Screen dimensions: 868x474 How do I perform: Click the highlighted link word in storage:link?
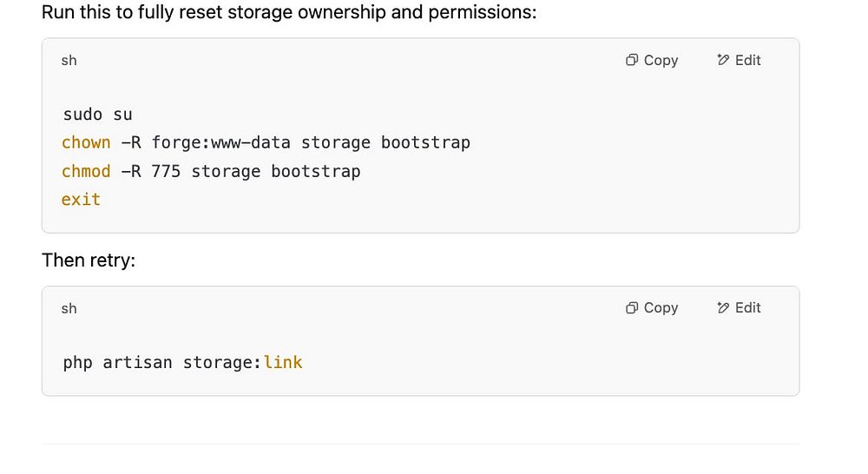point(283,362)
